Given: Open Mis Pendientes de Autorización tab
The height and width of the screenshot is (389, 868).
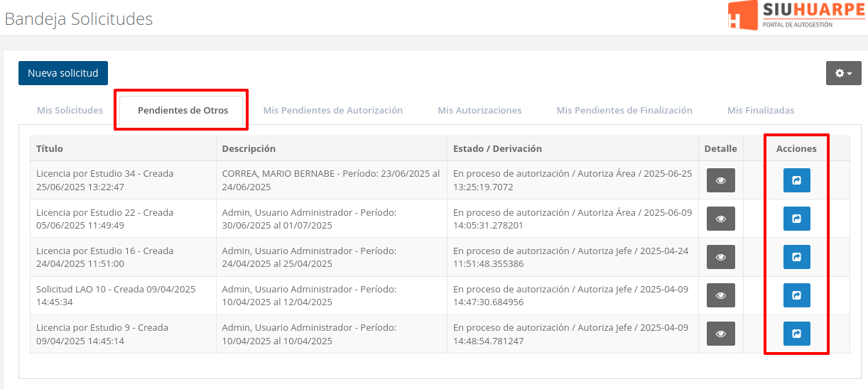Looking at the screenshot, I should [x=333, y=111].
